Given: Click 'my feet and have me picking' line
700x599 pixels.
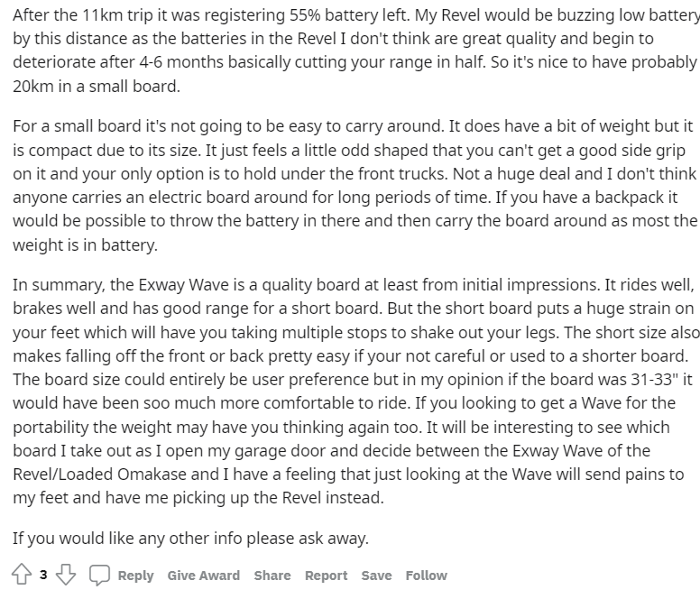Looking at the screenshot, I should [x=198, y=498].
